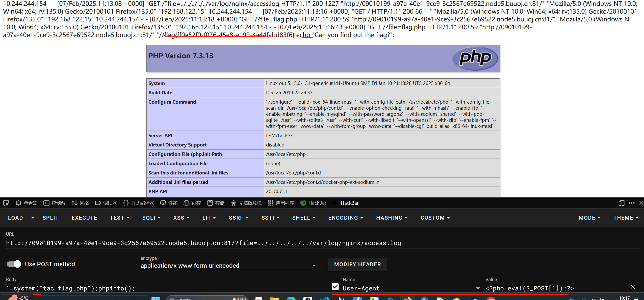Remove the User-Agent header row
The width and height of the screenshot is (644, 300).
click(633, 287)
